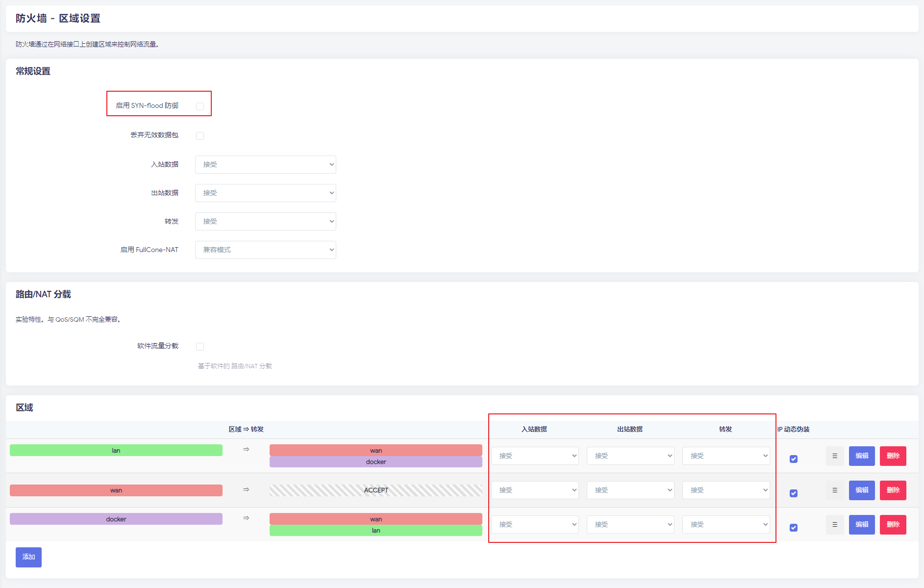Click the 添加 button to add zone
This screenshot has height=588, width=924.
point(28,557)
